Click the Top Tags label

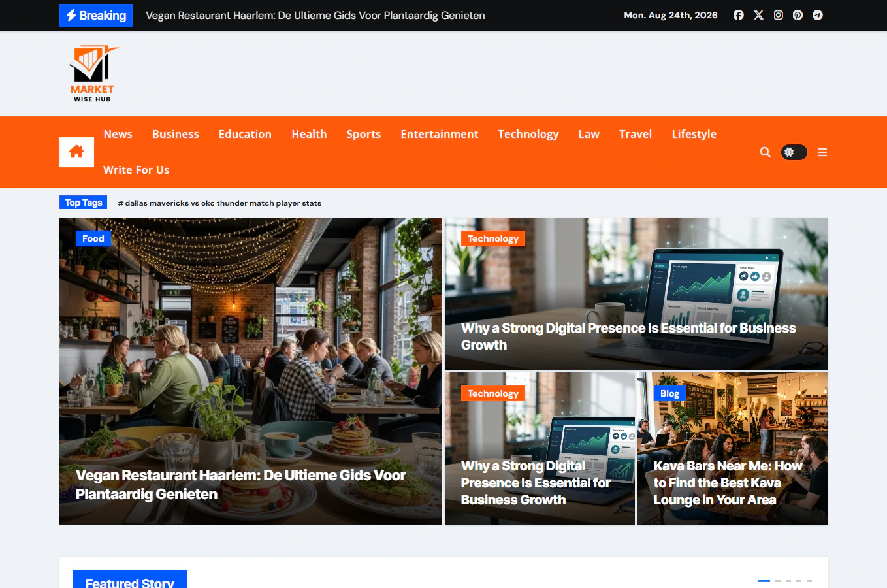coord(83,203)
